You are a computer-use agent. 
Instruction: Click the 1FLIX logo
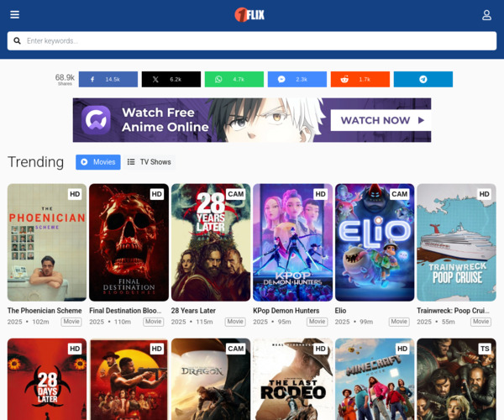249,15
